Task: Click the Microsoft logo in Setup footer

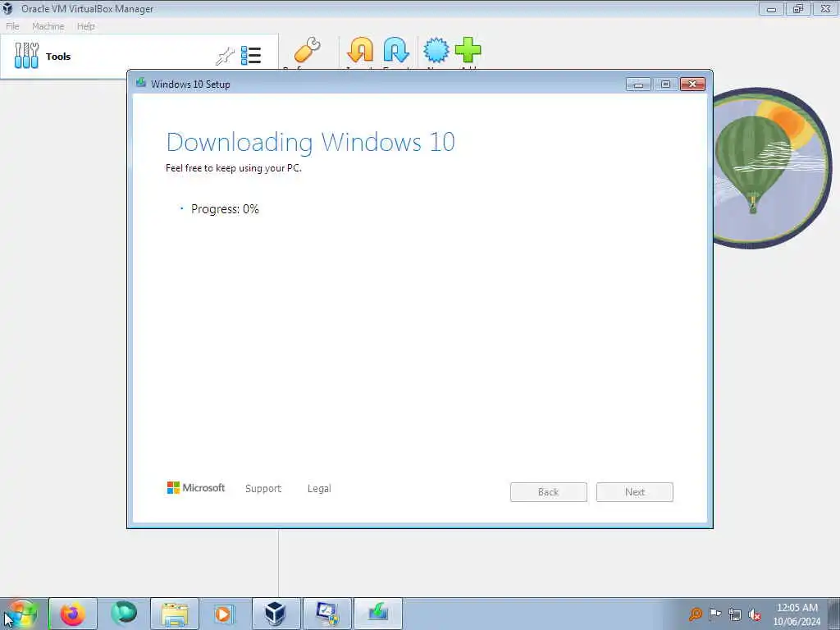Action: click(x=196, y=488)
